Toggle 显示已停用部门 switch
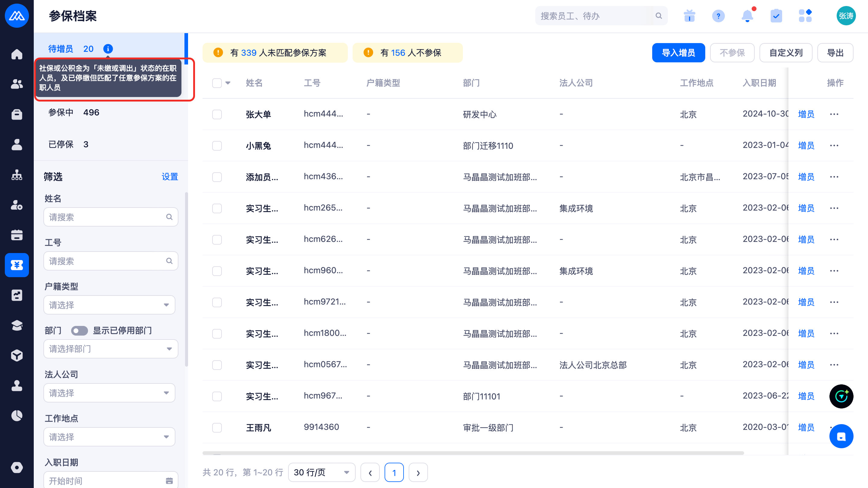Screen dimensions: 868x488 79,331
